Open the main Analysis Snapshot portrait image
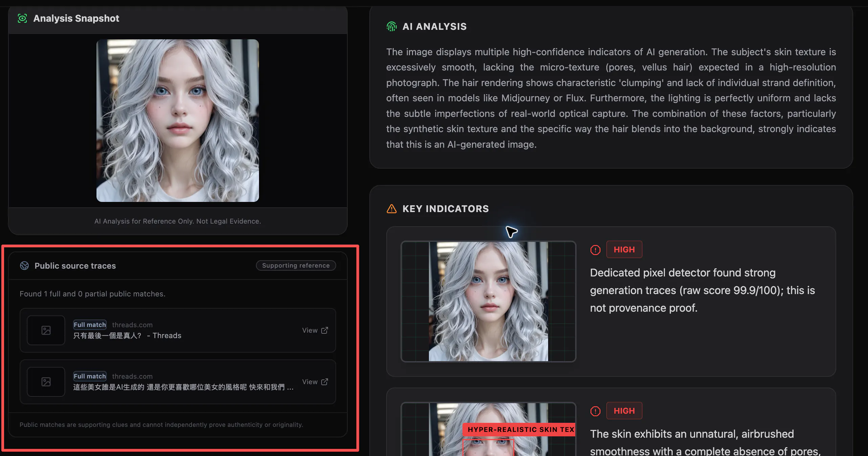This screenshot has width=868, height=456. click(178, 121)
